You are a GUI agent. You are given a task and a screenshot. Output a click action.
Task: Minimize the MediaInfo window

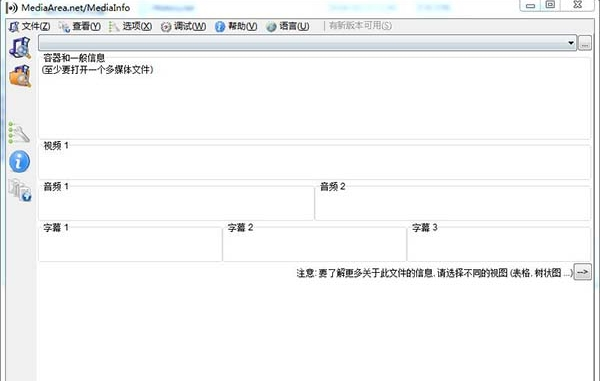tap(530, 5)
